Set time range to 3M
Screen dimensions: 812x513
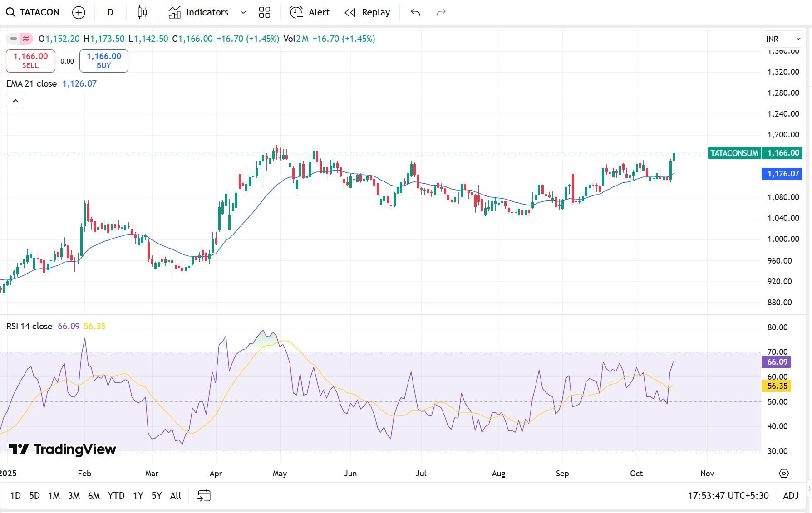coord(74,496)
